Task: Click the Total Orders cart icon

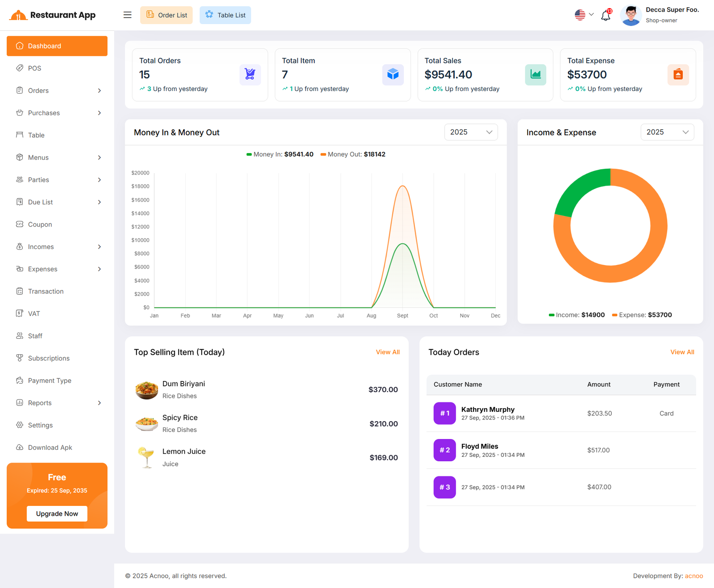Action: click(x=250, y=75)
